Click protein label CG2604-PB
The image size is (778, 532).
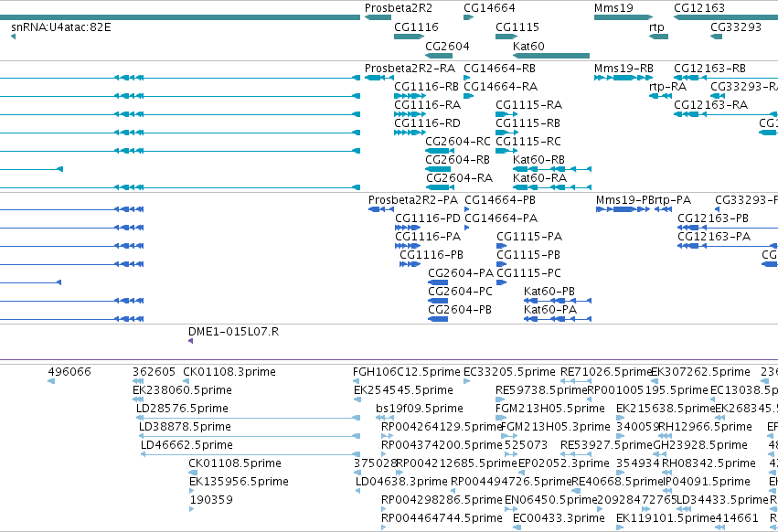(x=460, y=309)
